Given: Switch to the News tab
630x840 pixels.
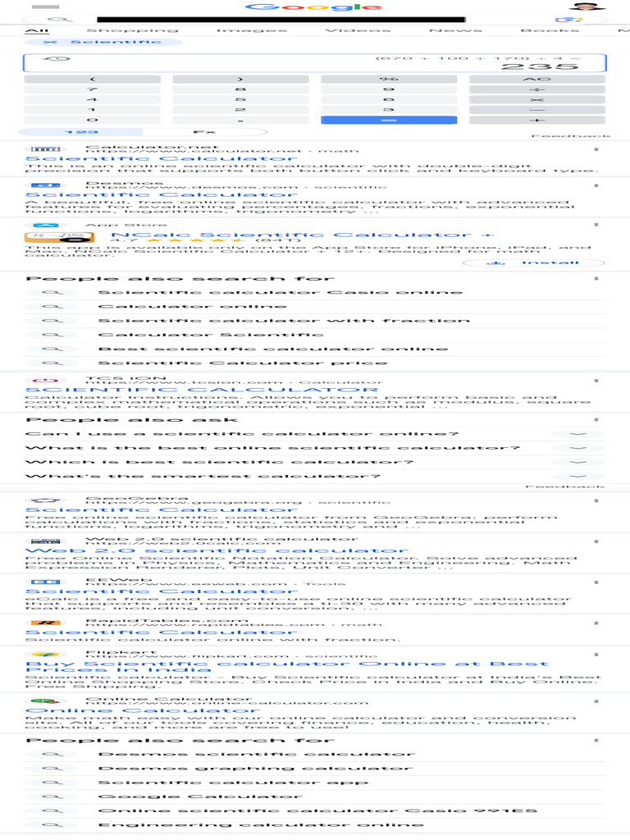Looking at the screenshot, I should point(455,30).
